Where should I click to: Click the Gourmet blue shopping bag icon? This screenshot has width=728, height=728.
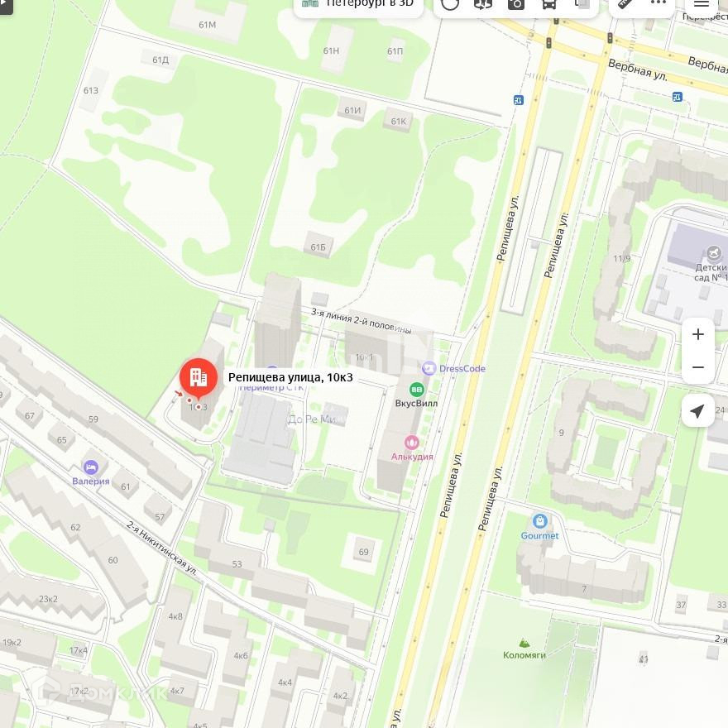(539, 521)
